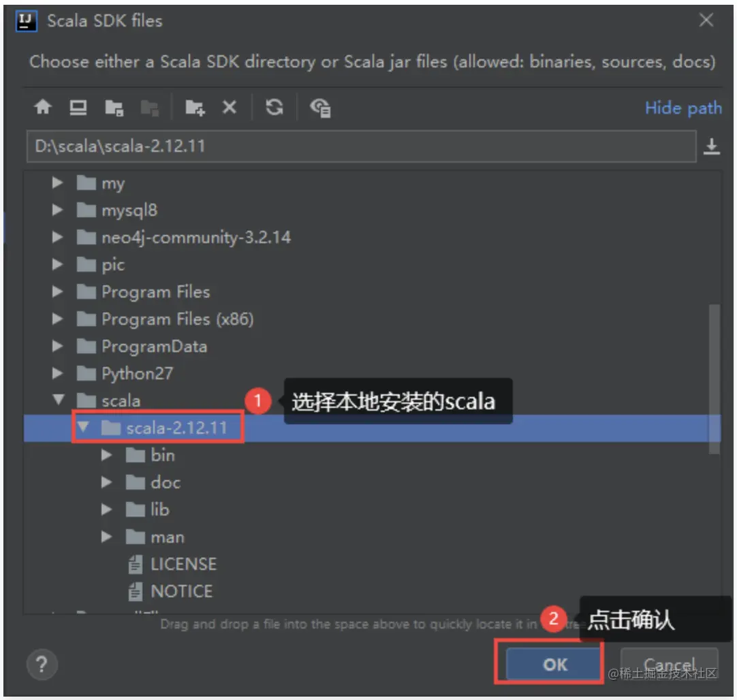Select the mysql8 folder
Screen dimensions: 737x700
pyautogui.click(x=117, y=210)
